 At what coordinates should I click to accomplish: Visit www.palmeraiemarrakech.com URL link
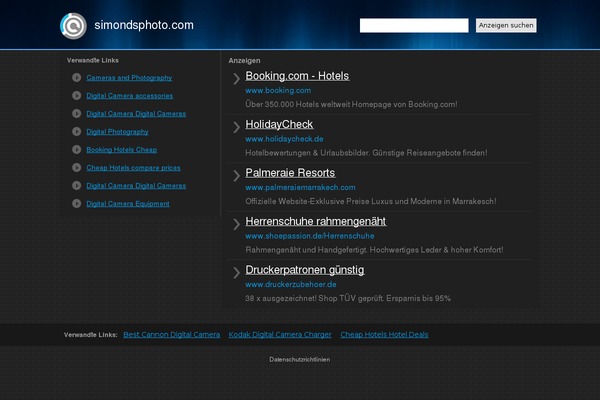click(x=300, y=188)
